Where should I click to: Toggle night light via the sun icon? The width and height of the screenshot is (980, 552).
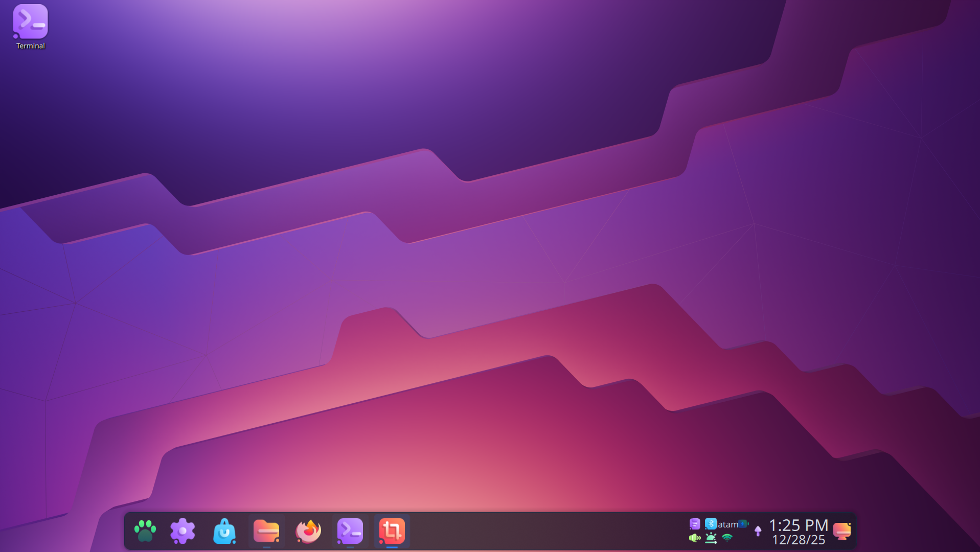[x=711, y=538]
